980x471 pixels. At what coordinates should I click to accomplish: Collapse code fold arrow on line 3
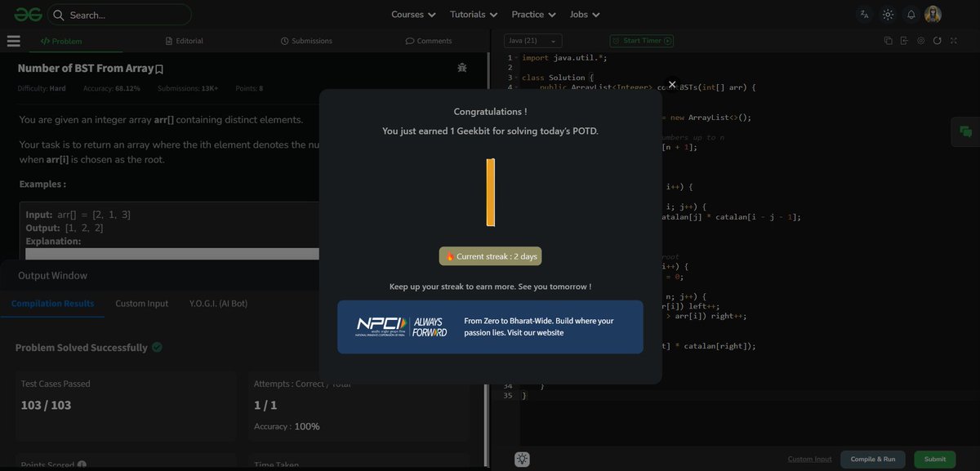coord(517,78)
